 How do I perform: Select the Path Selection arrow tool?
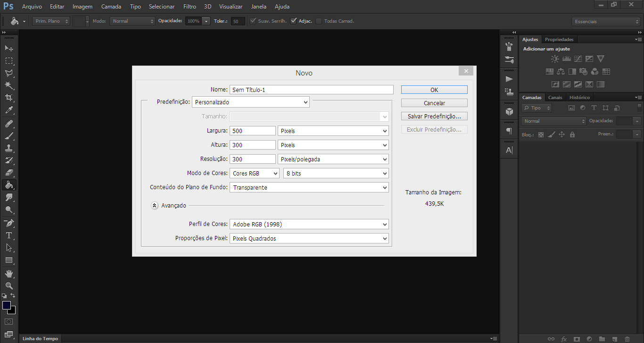(9, 247)
